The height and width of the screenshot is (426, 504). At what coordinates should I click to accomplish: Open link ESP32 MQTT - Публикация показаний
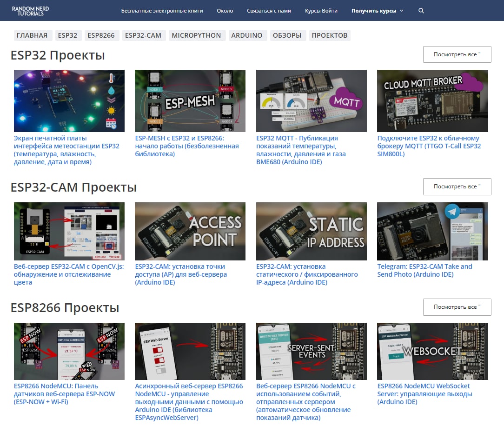pyautogui.click(x=301, y=150)
